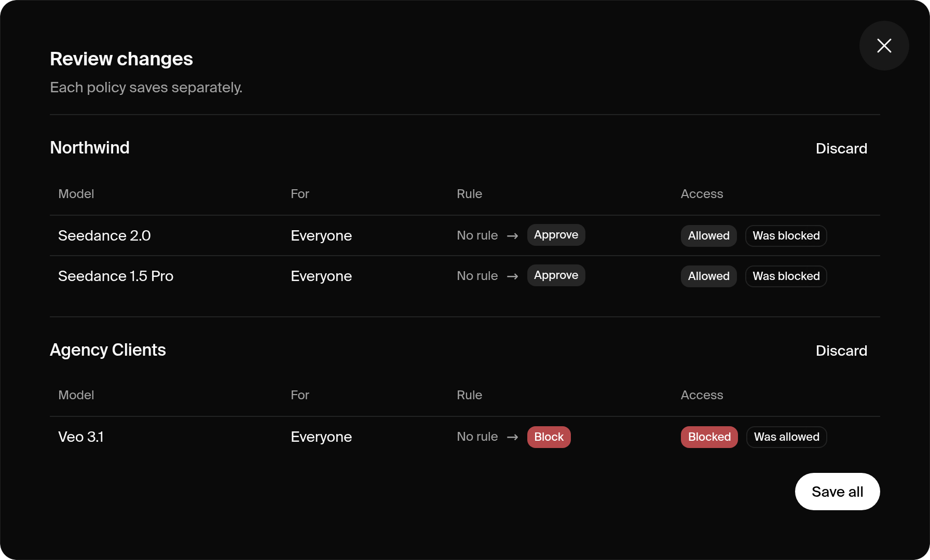Click No rule text in Veo 3.1 row
This screenshot has height=560, width=930.
[477, 437]
